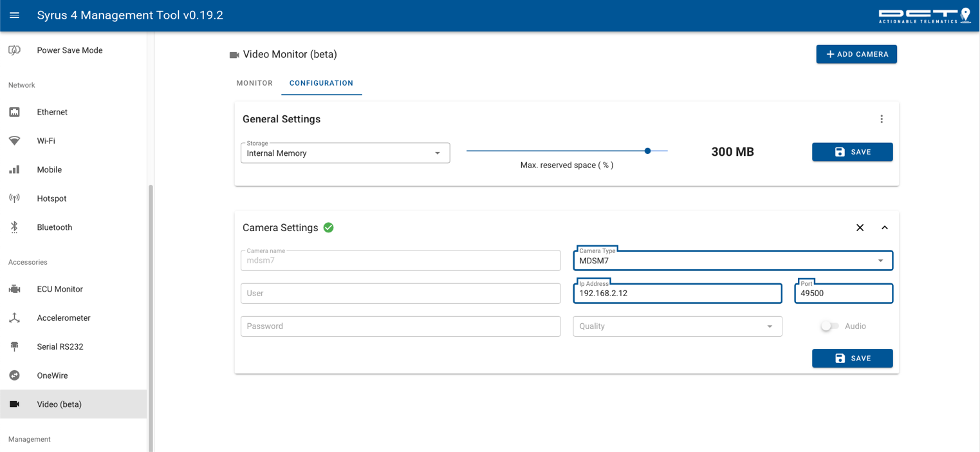Click the Network section label
The width and height of the screenshot is (980, 452).
22,85
